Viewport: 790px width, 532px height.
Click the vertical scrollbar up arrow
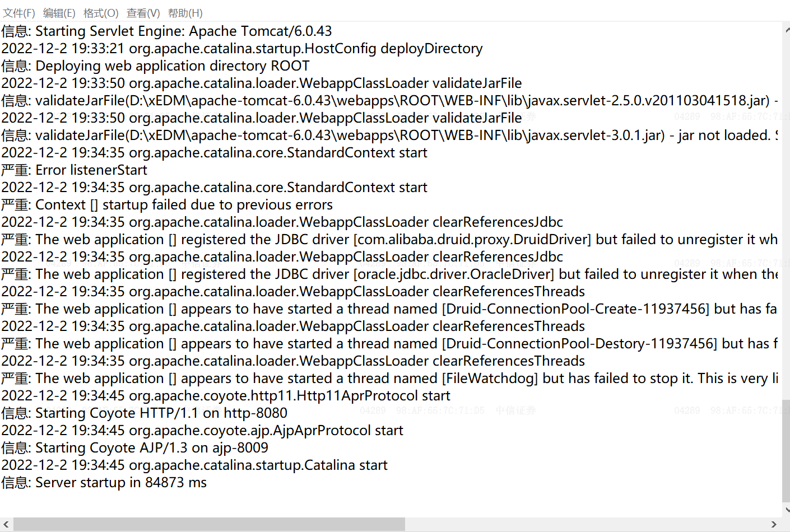(786, 29)
